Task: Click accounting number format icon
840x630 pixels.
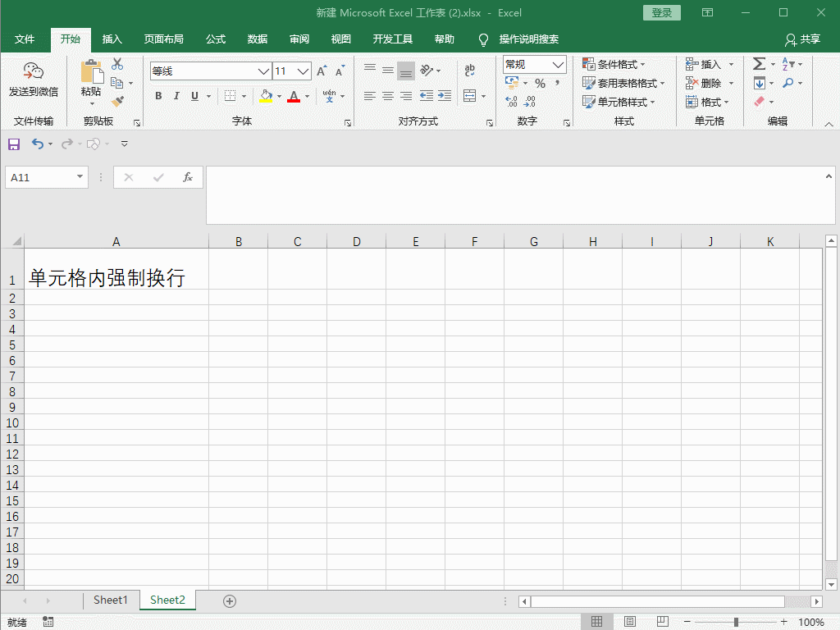Action: point(512,83)
